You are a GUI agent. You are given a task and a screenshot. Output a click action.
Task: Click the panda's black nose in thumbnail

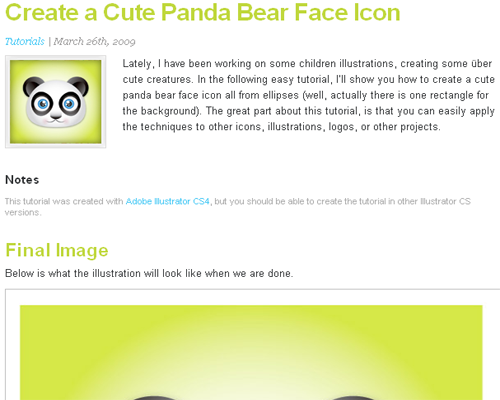pos(56,117)
